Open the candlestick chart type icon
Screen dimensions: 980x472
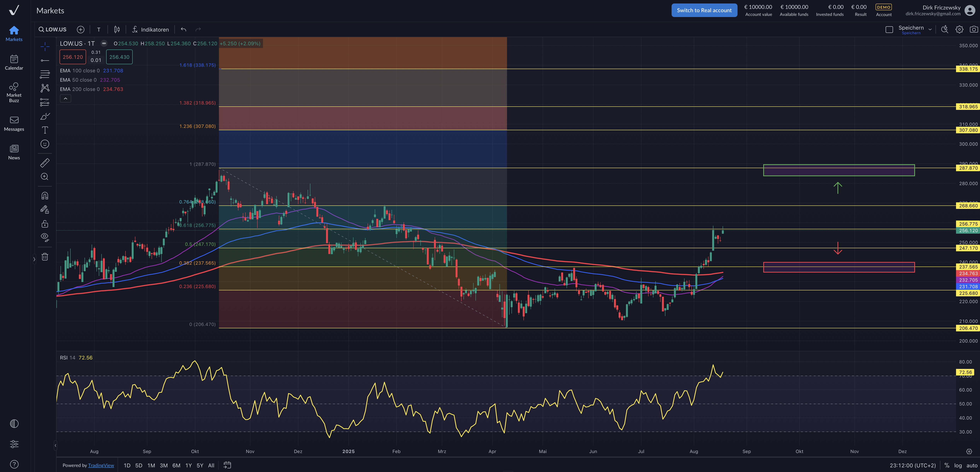(x=117, y=29)
